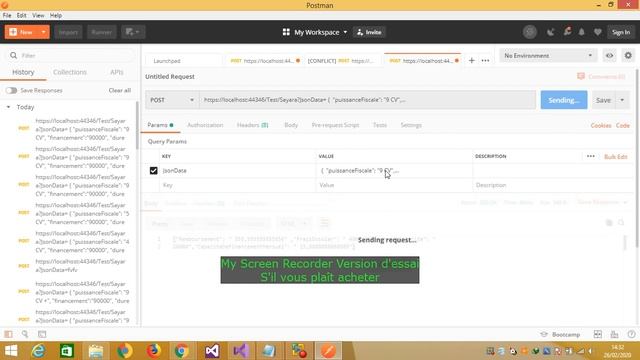
Task: Toggle the Save Responses switch
Action: click(x=11, y=90)
